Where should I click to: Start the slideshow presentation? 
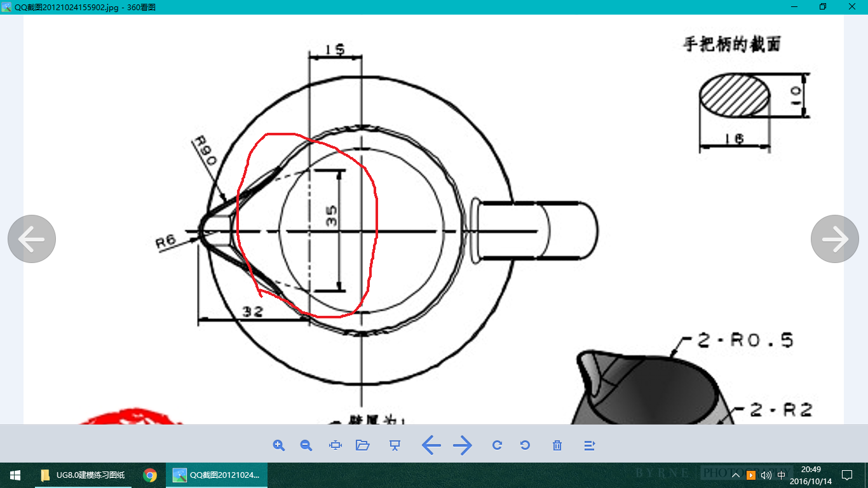pos(395,445)
